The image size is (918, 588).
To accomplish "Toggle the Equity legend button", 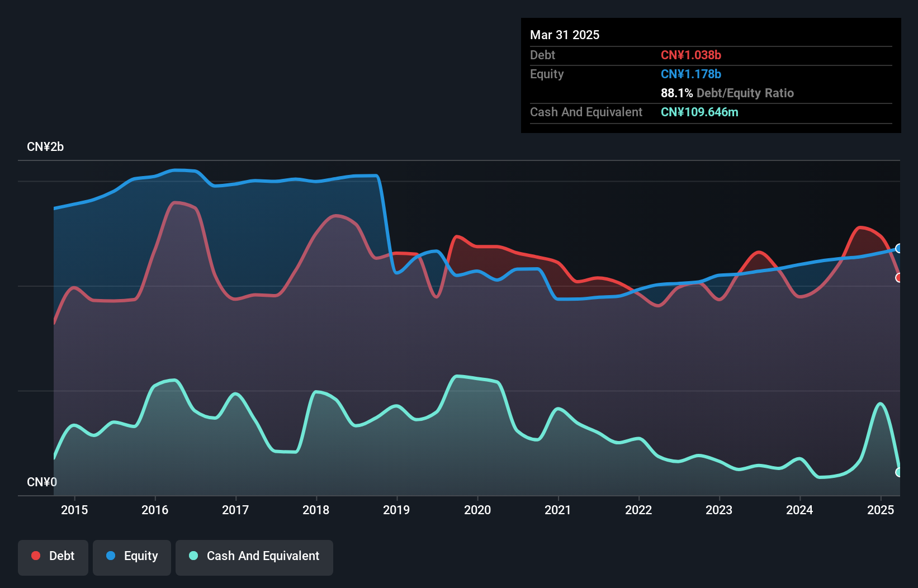I will click(132, 557).
